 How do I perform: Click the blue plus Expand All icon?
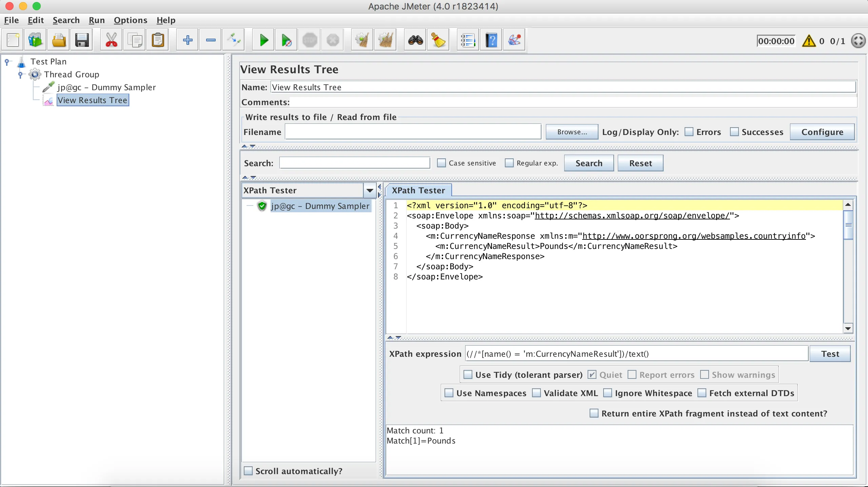tap(188, 40)
